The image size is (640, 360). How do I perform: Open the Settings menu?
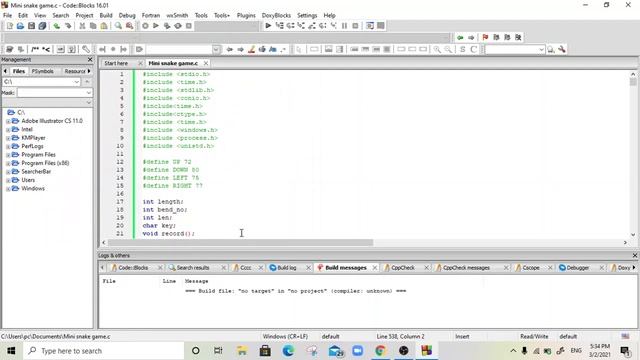(x=307, y=15)
